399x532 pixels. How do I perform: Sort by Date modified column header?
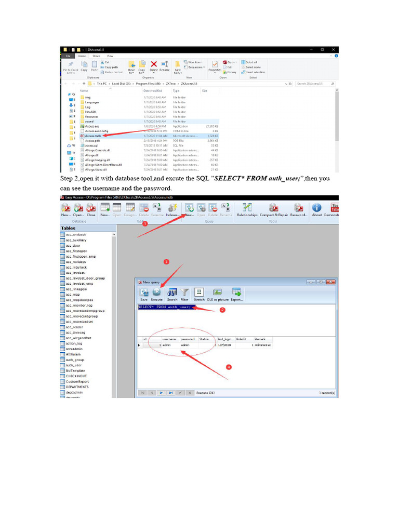(x=153, y=91)
